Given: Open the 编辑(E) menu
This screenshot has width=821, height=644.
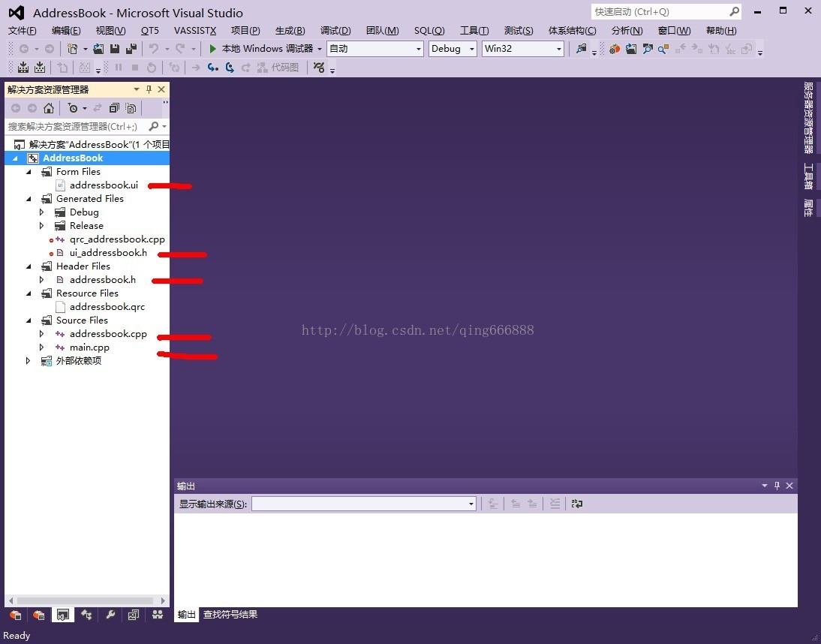Looking at the screenshot, I should click(66, 30).
